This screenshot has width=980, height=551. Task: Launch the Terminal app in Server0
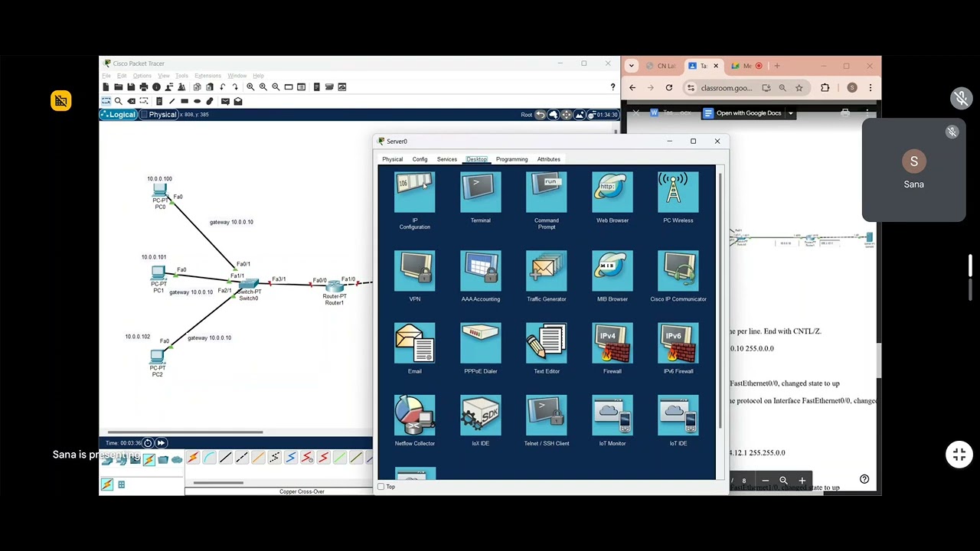pyautogui.click(x=480, y=193)
